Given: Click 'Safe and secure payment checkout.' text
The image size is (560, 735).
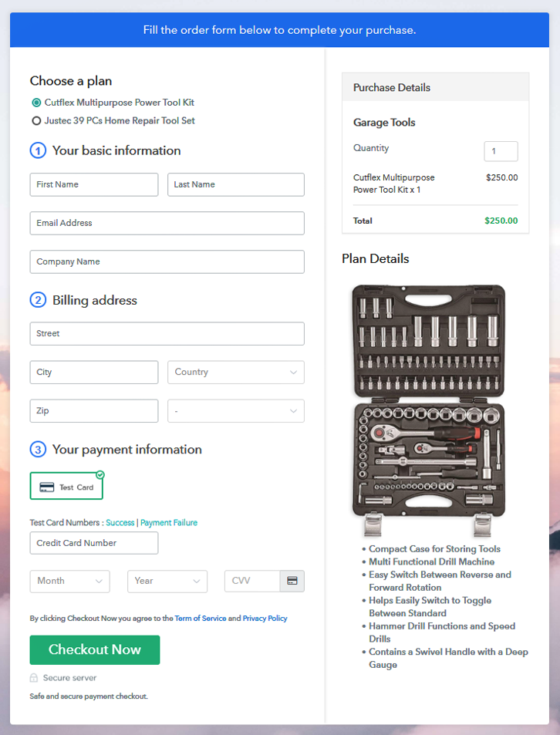Looking at the screenshot, I should [89, 696].
